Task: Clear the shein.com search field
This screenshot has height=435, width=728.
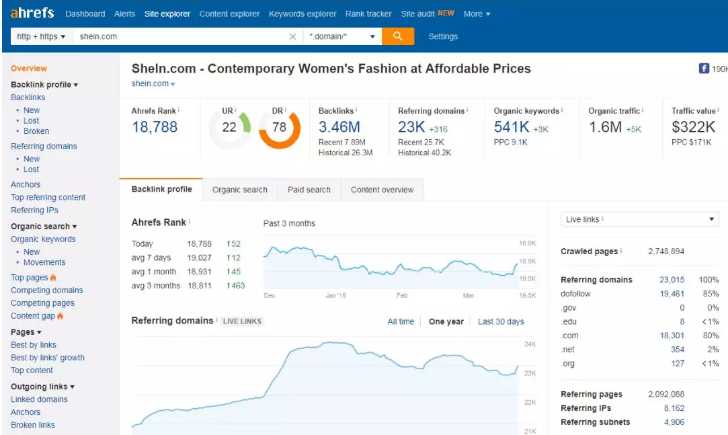Action: (x=292, y=37)
